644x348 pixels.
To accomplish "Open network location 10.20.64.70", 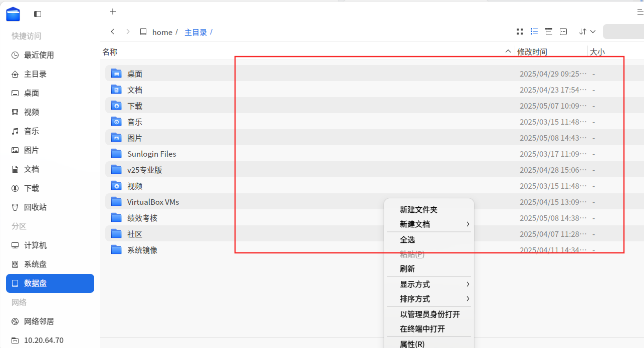I will (50, 340).
